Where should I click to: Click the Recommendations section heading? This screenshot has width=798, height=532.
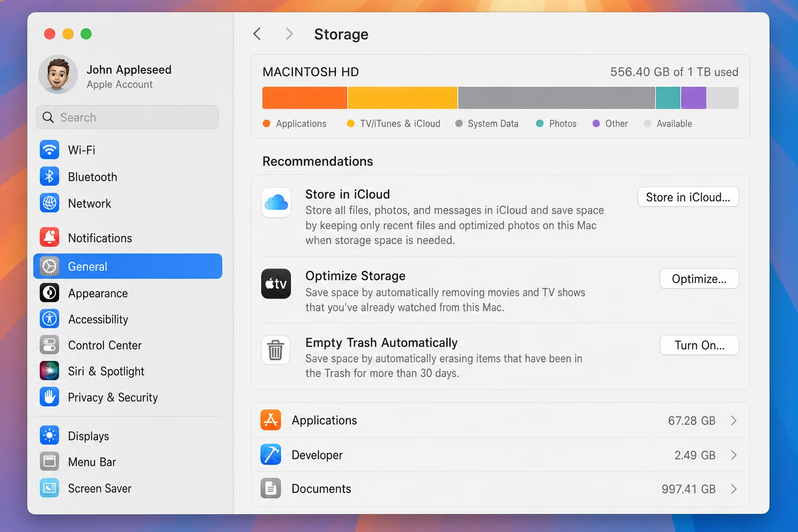[x=317, y=161]
